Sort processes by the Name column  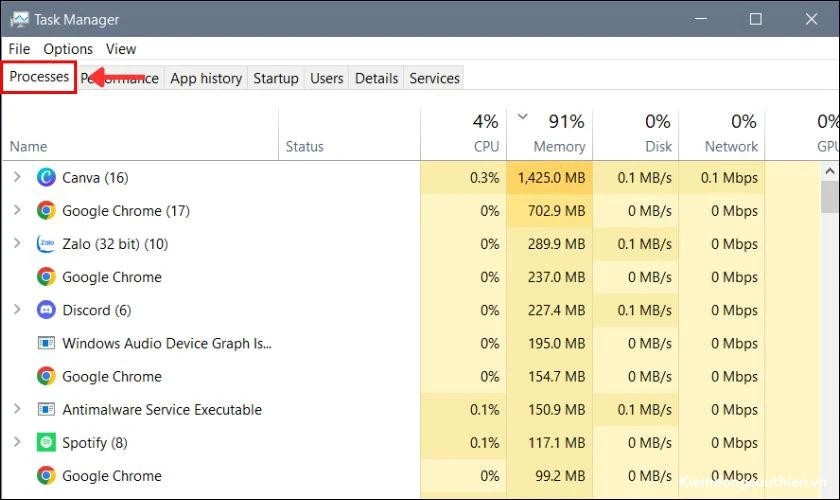(x=140, y=135)
